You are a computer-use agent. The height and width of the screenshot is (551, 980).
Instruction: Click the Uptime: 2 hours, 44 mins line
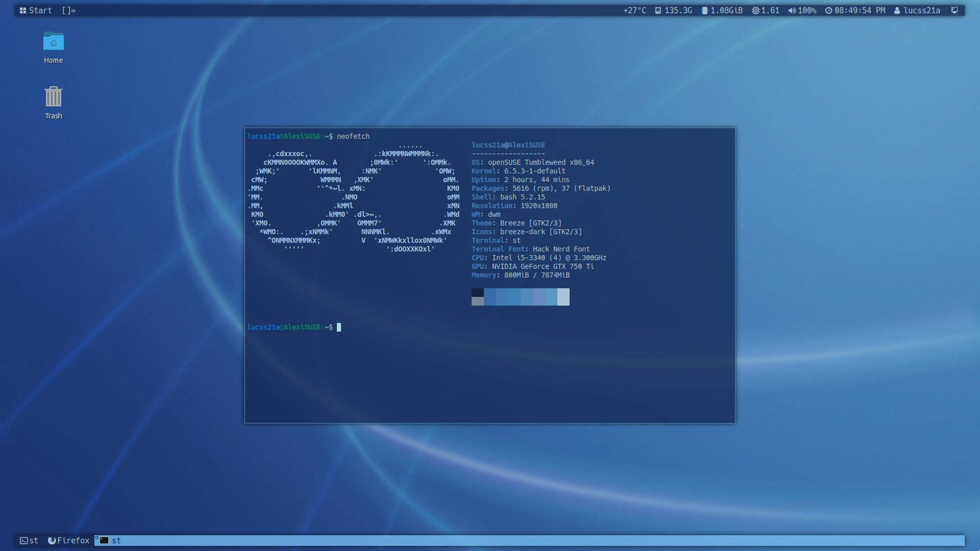click(x=521, y=180)
